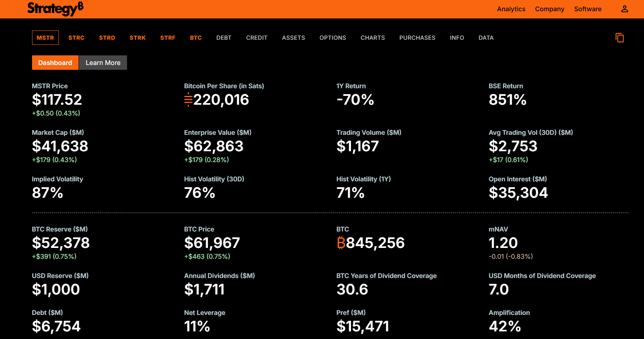Click the BTC holdings number 845,256

click(x=375, y=243)
